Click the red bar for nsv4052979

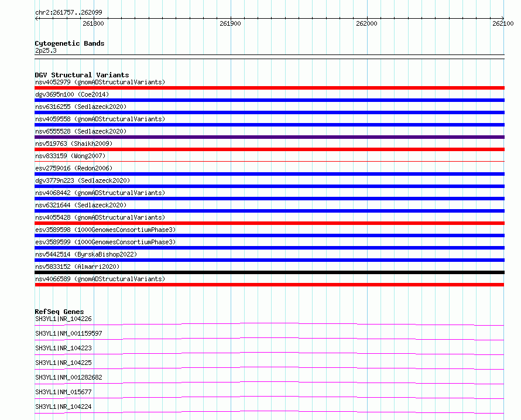(269, 88)
